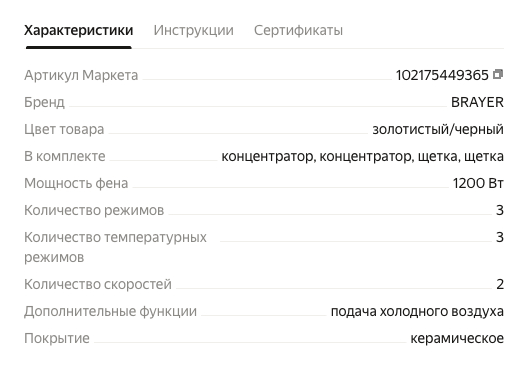Click the концентратор, щетка kit contents text
The width and height of the screenshot is (528, 382).
(363, 156)
